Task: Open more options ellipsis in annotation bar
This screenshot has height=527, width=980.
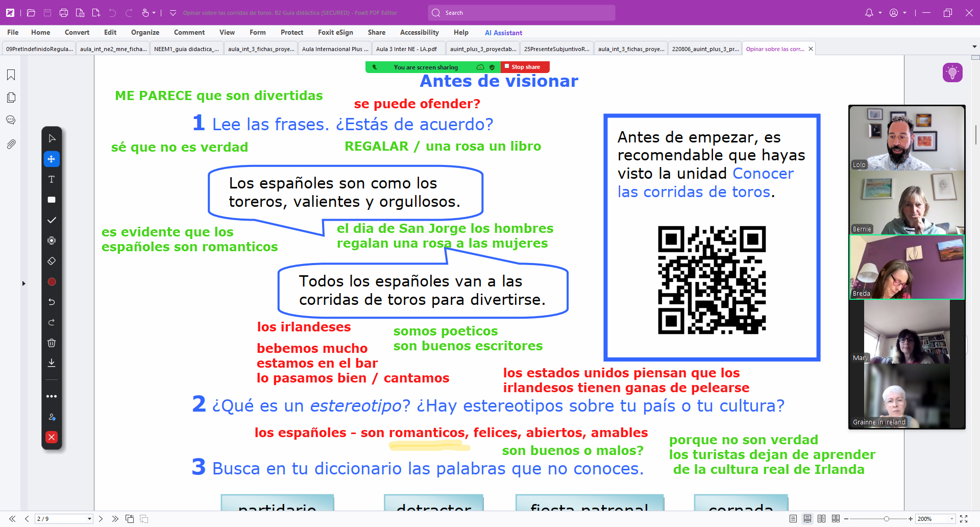Action: point(52,396)
